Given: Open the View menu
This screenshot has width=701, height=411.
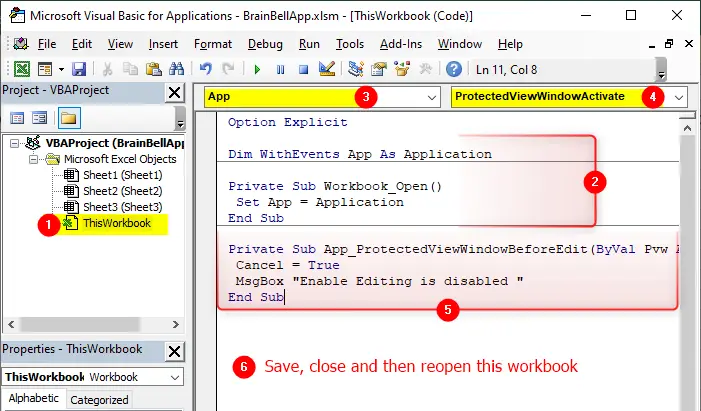Looking at the screenshot, I should tap(120, 44).
